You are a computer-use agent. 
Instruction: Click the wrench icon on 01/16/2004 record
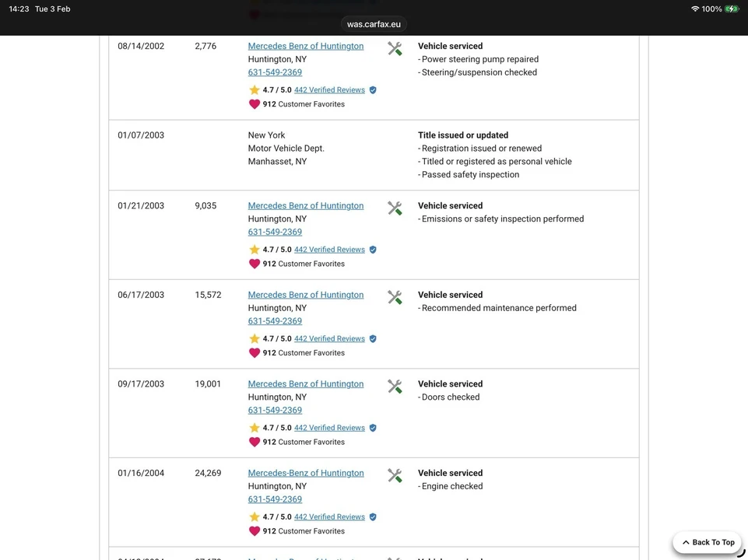pos(395,476)
